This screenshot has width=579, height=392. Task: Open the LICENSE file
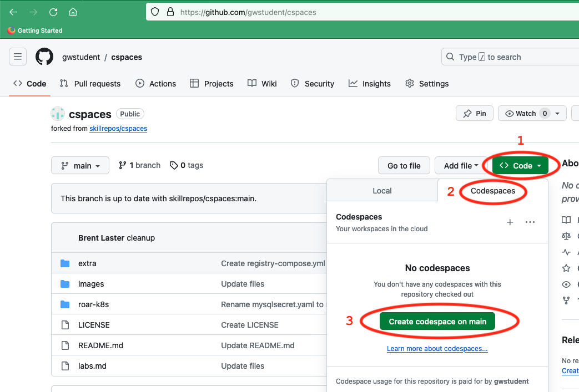[94, 325]
